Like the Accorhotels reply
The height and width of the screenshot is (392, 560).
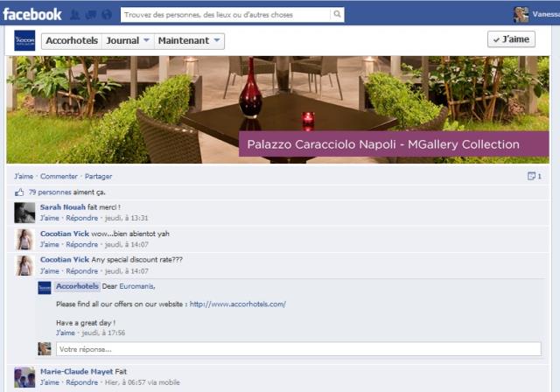[x=66, y=332]
